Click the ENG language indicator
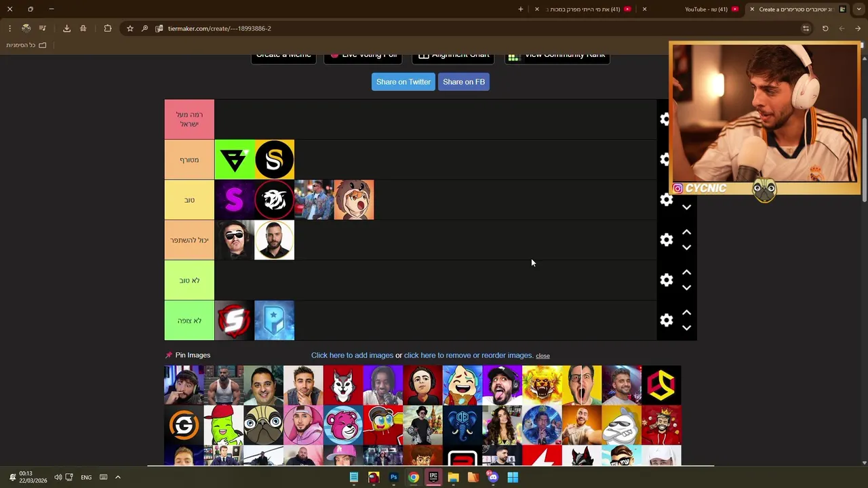The height and width of the screenshot is (488, 868). coord(86,477)
